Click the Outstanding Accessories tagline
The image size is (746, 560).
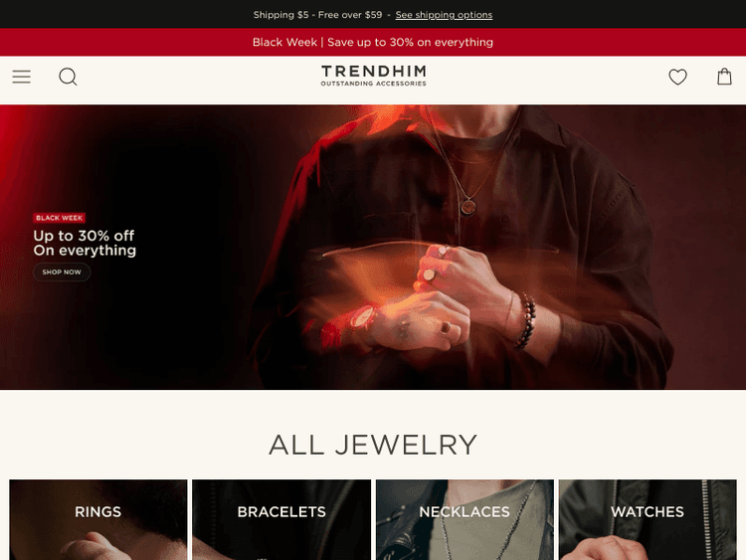(x=373, y=84)
